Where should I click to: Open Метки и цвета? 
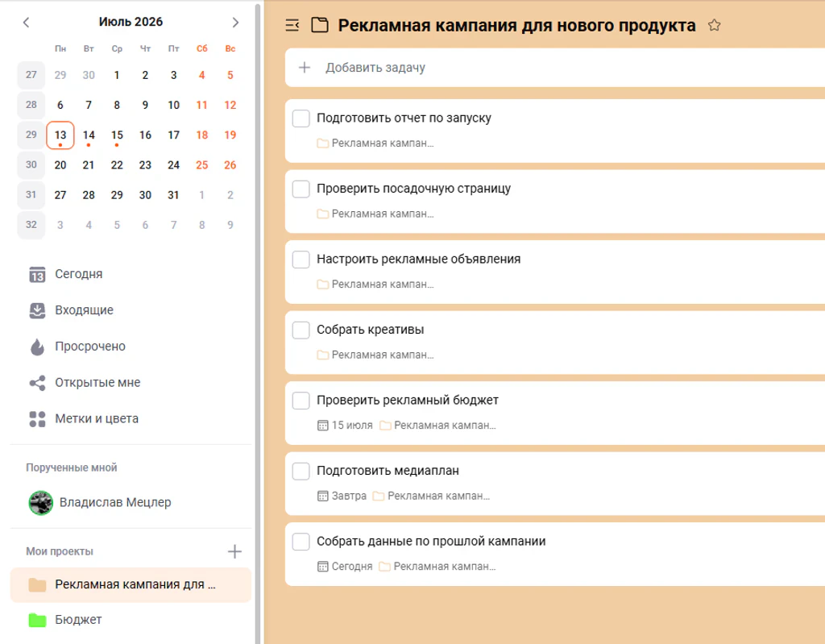click(x=131, y=419)
